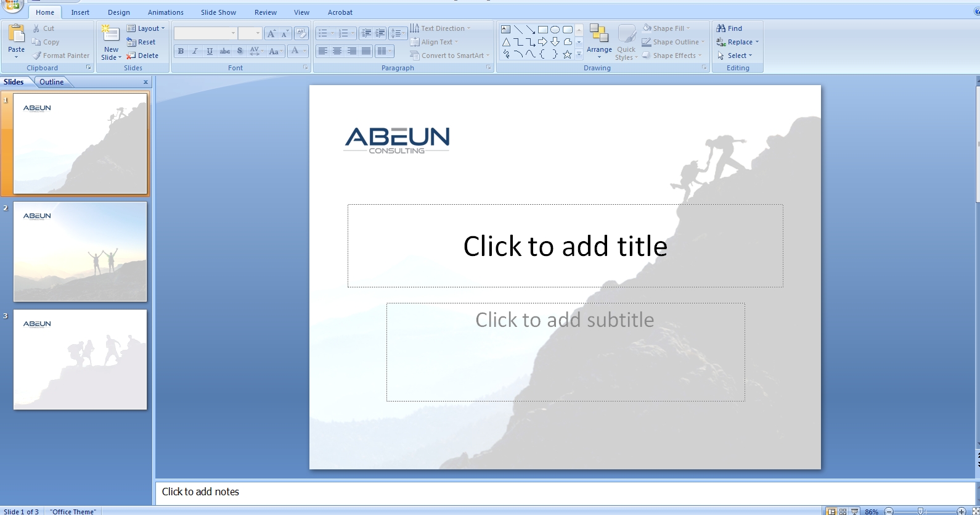The image size is (980, 515).
Task: Decrease the list indent level
Action: [366, 33]
